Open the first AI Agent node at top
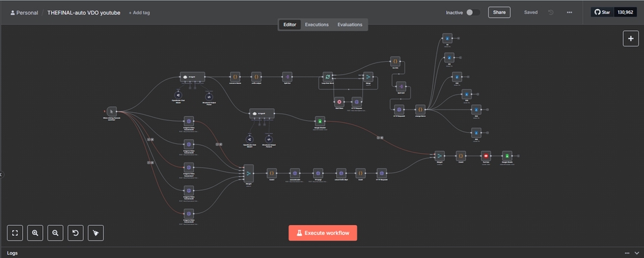 tap(193, 77)
